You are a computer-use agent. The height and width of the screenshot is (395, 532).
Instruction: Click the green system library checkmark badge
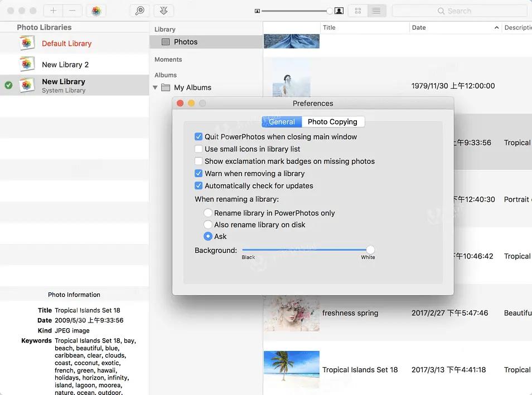[8, 85]
